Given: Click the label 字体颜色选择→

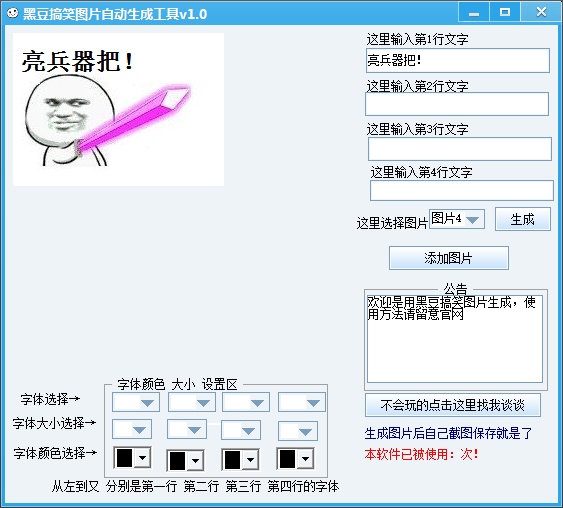Looking at the screenshot, I should 55,453.
